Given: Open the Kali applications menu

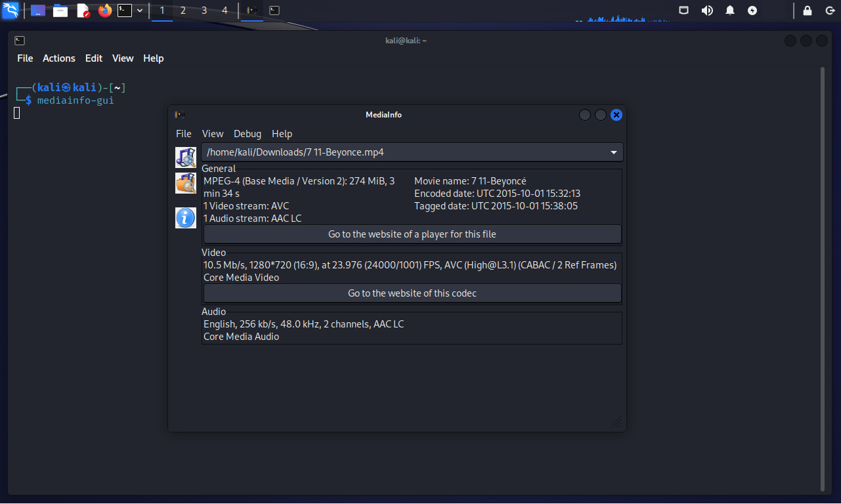Looking at the screenshot, I should [11, 10].
